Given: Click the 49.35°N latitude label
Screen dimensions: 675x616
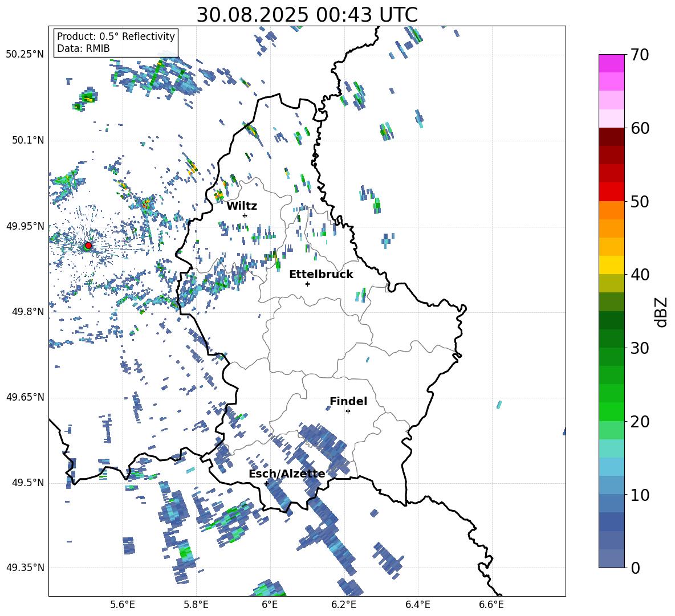Looking at the screenshot, I should point(25,568).
